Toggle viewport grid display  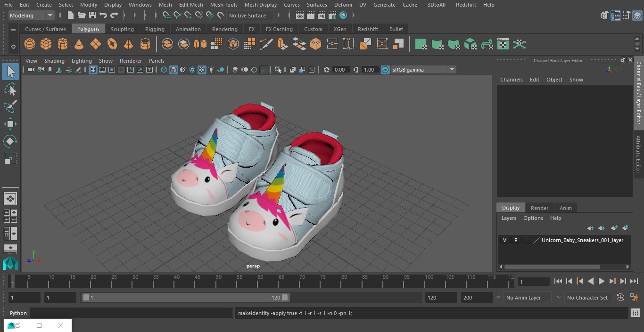pyautogui.click(x=93, y=70)
